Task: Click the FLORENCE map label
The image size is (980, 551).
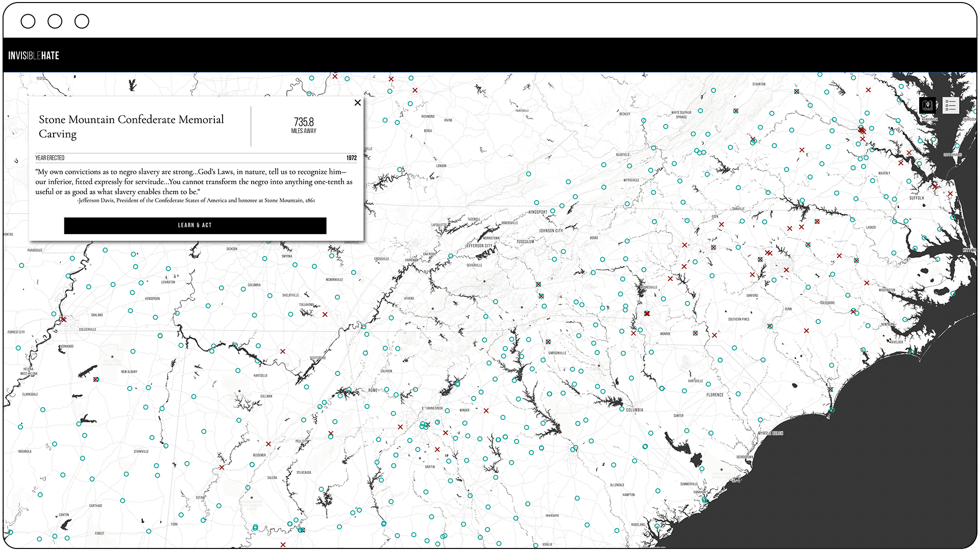Action: click(x=715, y=395)
